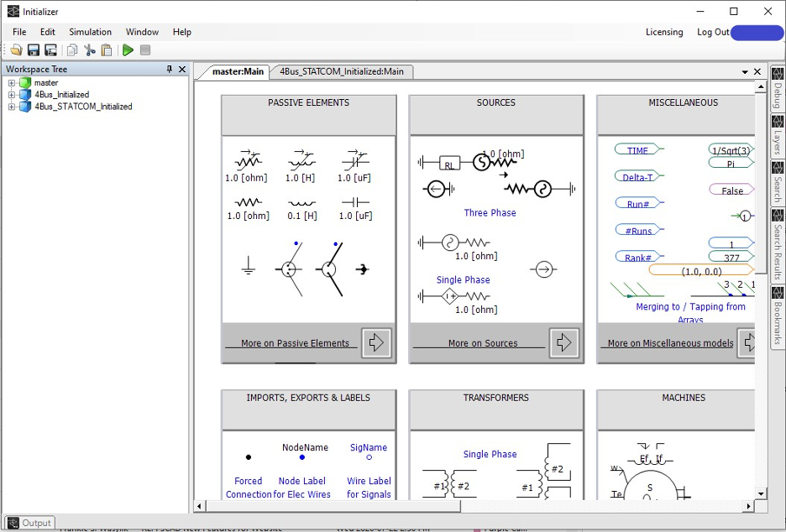786x532 pixels.
Task: Open the Layers side panel
Action: [778, 135]
